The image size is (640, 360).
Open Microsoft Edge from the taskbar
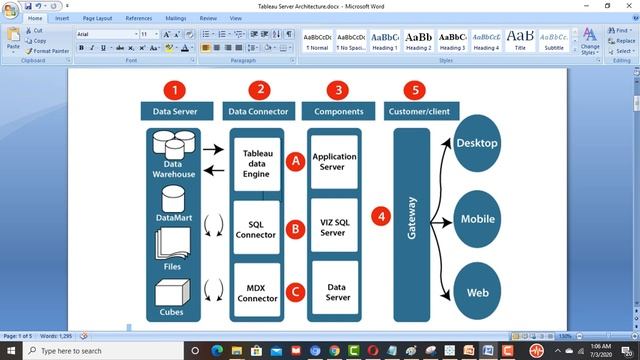(x=217, y=351)
